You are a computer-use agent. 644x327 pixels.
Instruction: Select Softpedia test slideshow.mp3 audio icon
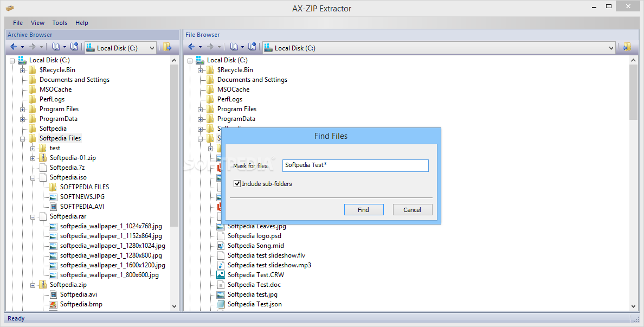221,265
